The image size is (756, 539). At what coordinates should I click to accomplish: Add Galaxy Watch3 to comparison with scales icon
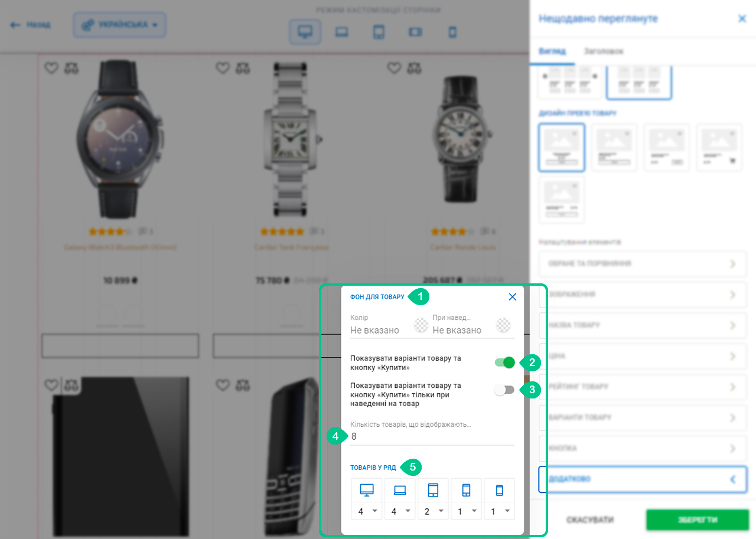pyautogui.click(x=71, y=68)
